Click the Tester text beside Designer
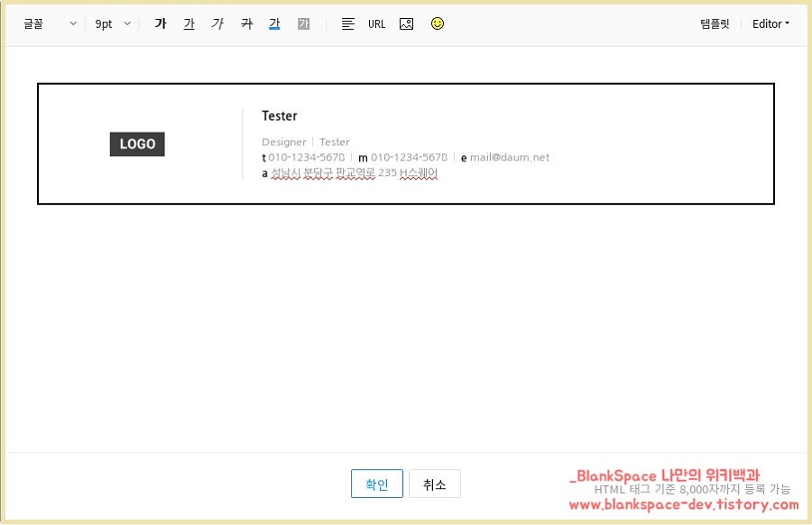The image size is (812, 525). coord(335,142)
